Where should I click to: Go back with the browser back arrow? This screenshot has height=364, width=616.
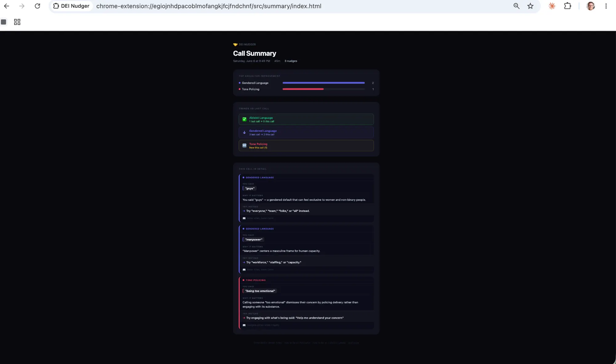point(6,6)
